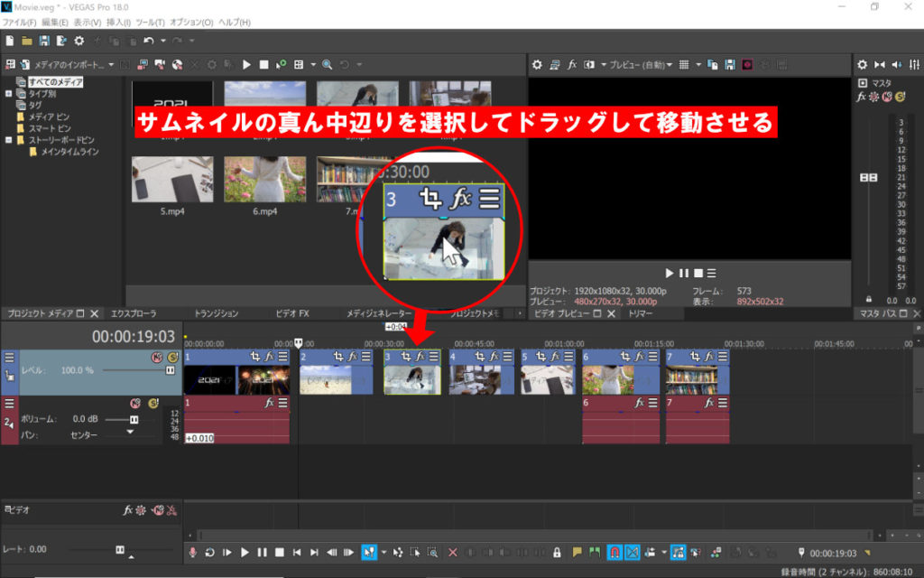Select the 6.mp4 thumbnail in Project Media
This screenshot has width=924, height=578.
pos(265,180)
